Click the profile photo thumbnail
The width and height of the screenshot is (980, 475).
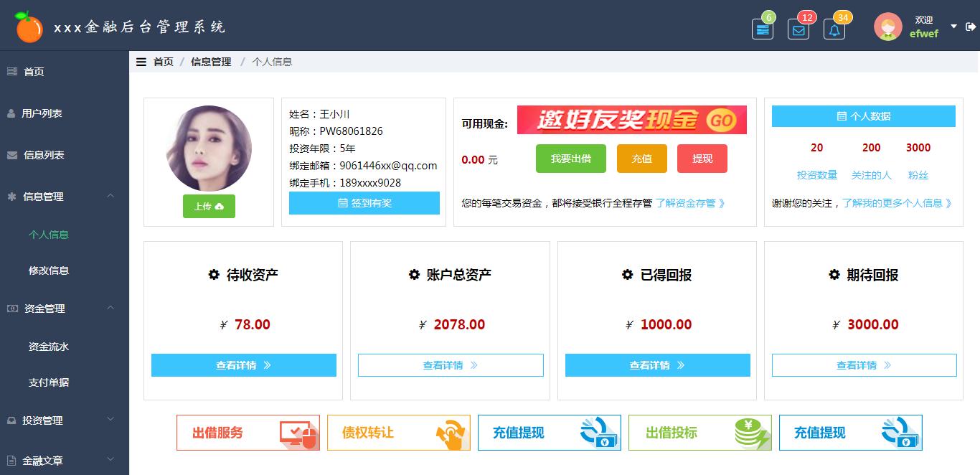pos(209,149)
